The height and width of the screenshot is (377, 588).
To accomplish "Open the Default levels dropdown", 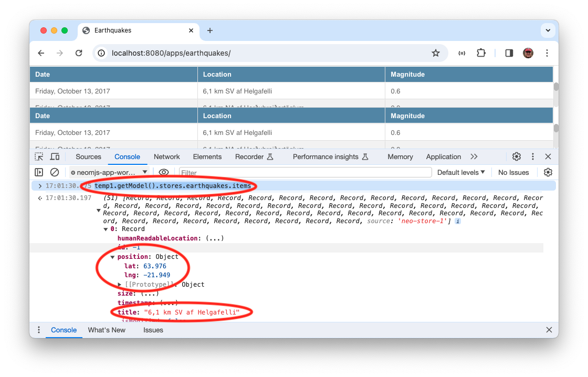I will tap(461, 172).
